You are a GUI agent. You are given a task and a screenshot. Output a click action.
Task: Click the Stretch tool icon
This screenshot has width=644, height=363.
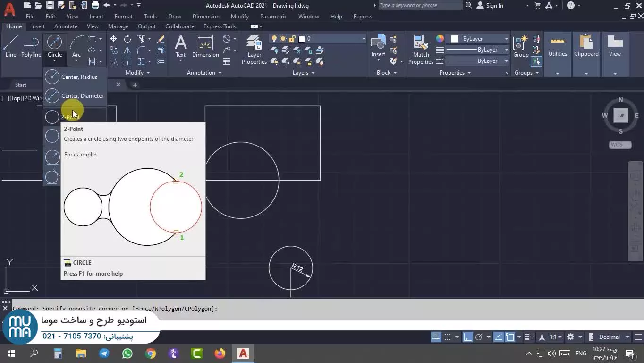(x=113, y=61)
